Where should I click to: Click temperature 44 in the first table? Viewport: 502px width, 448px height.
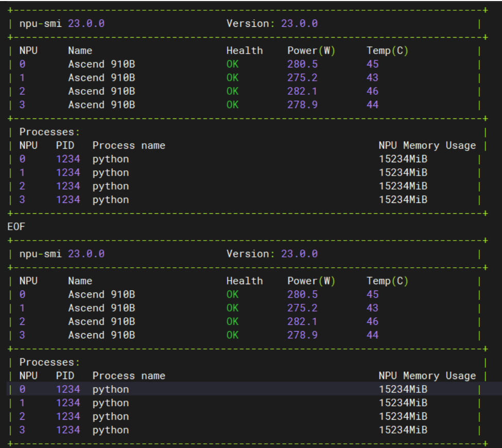pos(372,105)
